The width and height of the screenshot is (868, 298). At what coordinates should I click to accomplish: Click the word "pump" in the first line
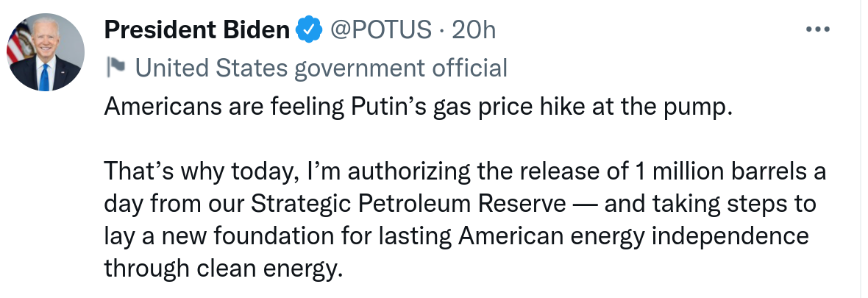[705, 107]
